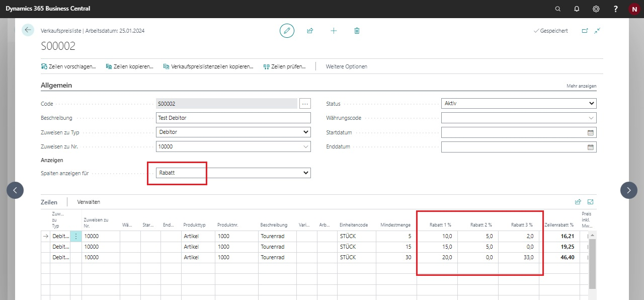Image resolution: width=644 pixels, height=300 pixels.
Task: Expand 'Spalten anzeigen für' Rabatt dropdown
Action: 233,173
